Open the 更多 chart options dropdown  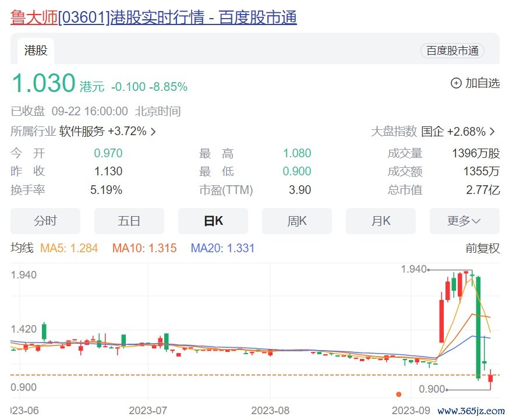[465, 221]
